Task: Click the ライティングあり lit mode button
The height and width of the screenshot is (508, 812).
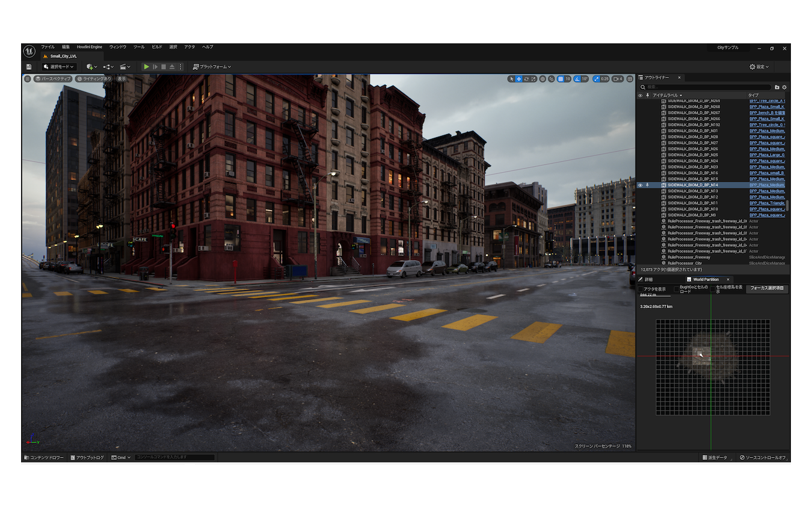Action: click(x=94, y=79)
